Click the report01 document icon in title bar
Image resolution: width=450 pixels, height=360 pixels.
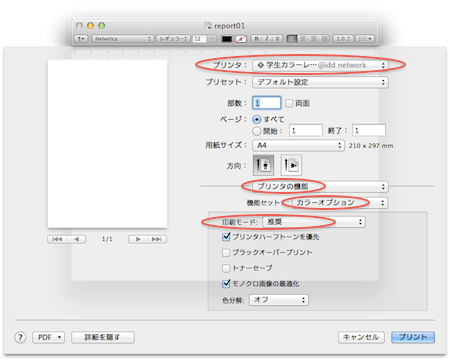pyautogui.click(x=208, y=26)
